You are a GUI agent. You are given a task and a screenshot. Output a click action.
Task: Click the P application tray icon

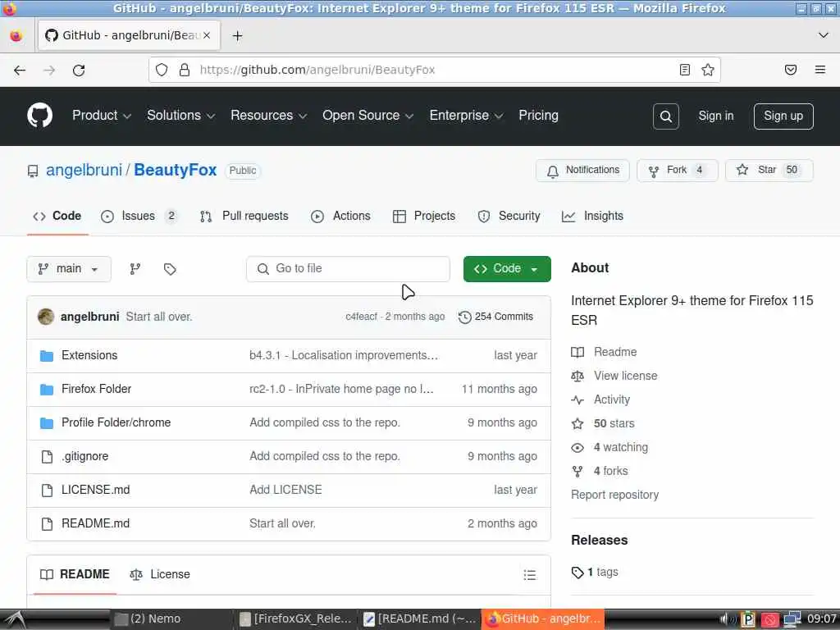point(748,620)
